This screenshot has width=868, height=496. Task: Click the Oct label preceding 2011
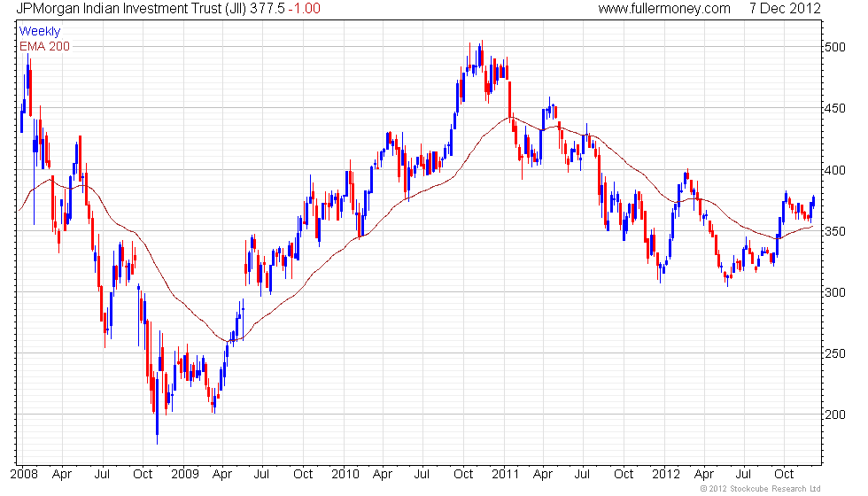[463, 474]
